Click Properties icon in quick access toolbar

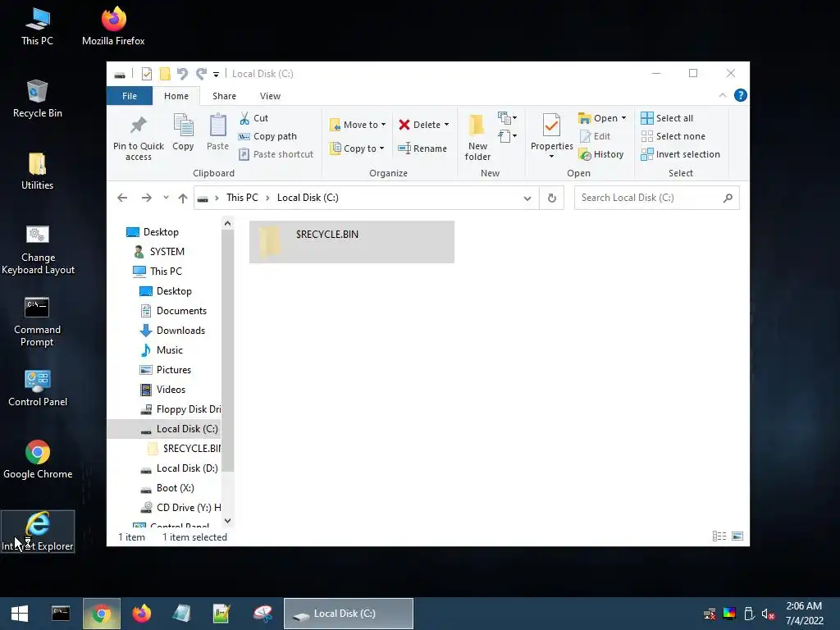(146, 74)
